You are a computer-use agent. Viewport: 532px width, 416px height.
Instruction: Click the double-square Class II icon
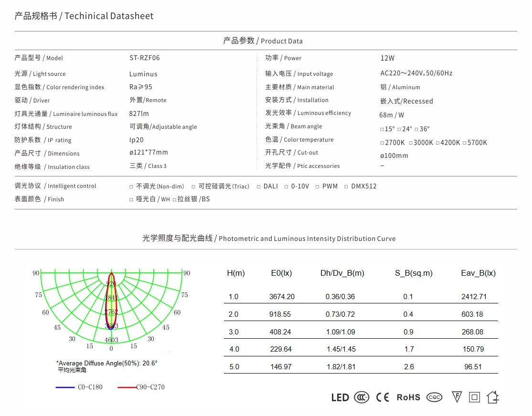click(474, 397)
